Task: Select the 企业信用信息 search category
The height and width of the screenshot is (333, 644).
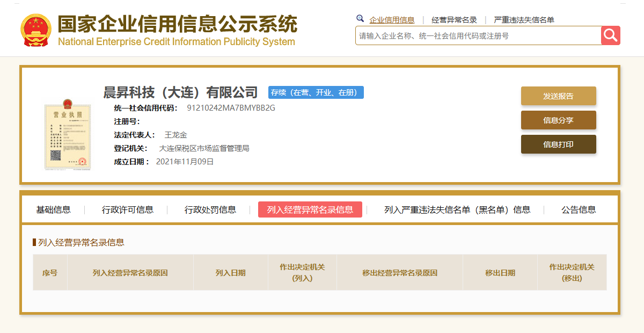Action: tap(392, 20)
